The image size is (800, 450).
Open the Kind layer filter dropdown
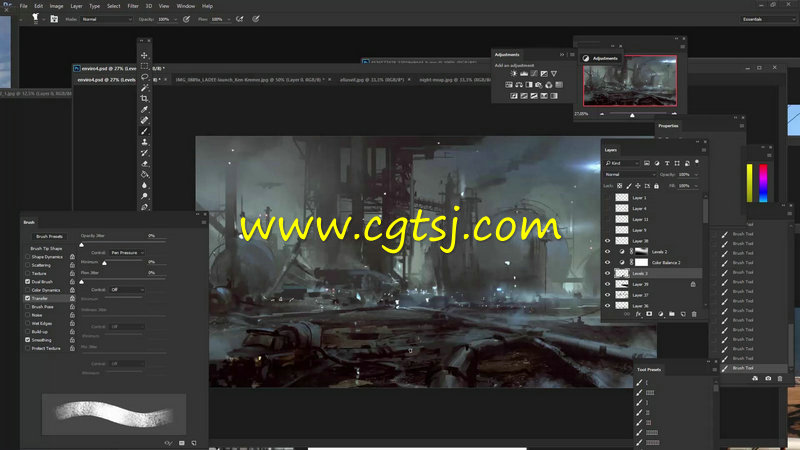[x=622, y=163]
